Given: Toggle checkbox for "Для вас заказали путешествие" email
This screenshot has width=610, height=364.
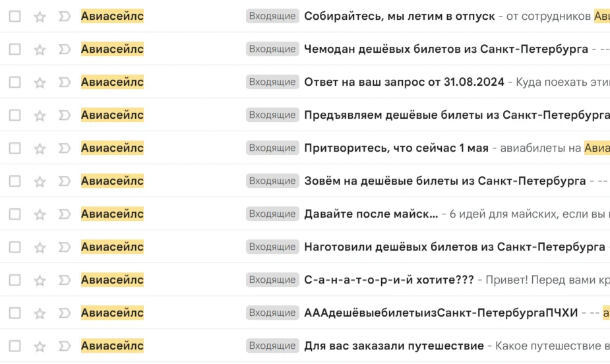Looking at the screenshot, I should (15, 346).
